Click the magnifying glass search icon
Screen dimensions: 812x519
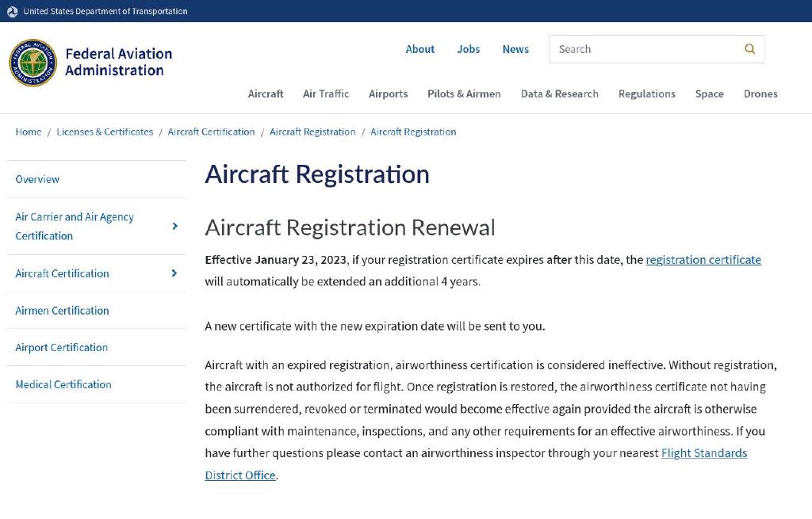[x=749, y=48]
